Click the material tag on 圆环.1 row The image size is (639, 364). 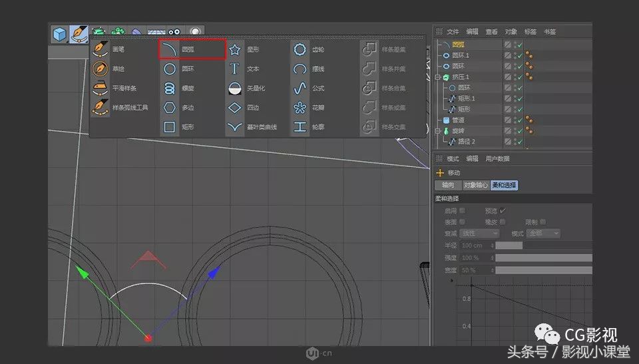pyautogui.click(x=529, y=55)
